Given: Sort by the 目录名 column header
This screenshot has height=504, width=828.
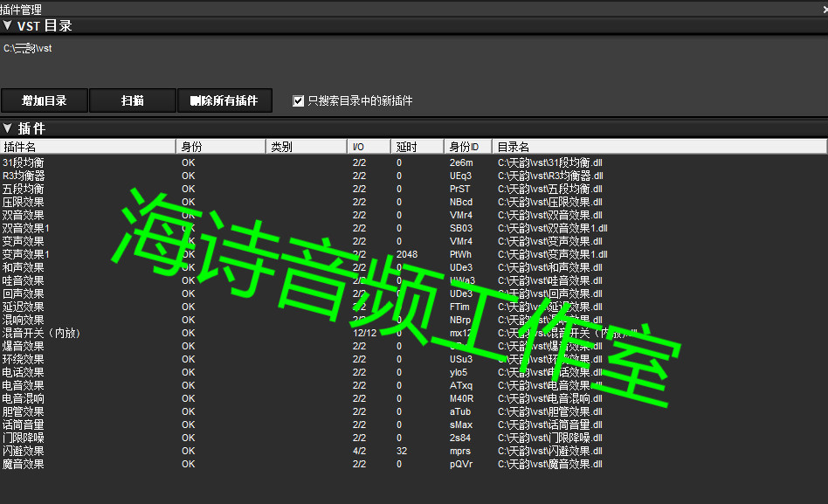Looking at the screenshot, I should (x=659, y=147).
